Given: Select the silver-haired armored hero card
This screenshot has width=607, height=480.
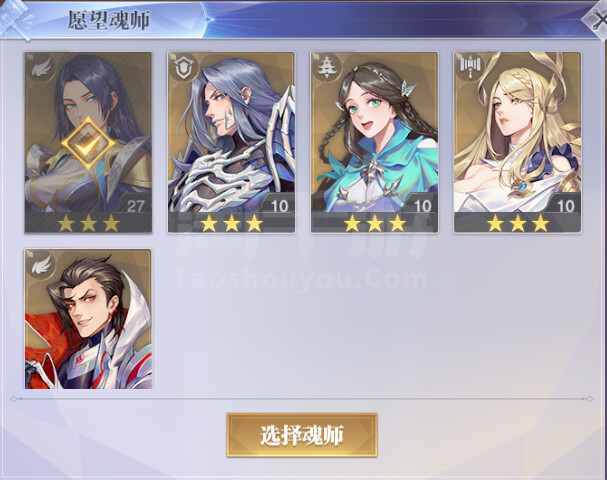Looking at the screenshot, I should coord(231,142).
